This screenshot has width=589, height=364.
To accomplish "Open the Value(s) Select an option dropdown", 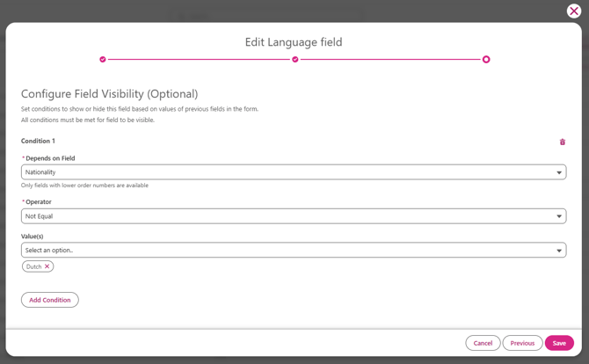I will click(294, 251).
